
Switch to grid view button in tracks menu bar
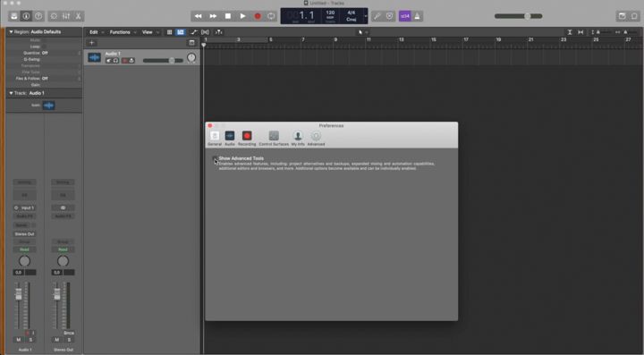point(169,32)
